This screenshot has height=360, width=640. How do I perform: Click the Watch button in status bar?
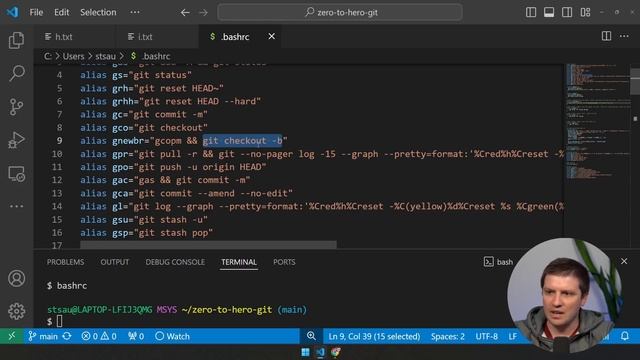[x=172, y=336]
